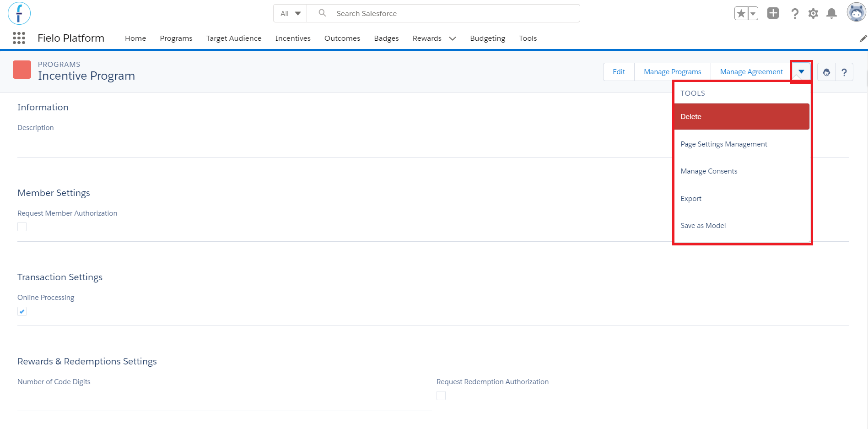The width and height of the screenshot is (868, 429).
Task: Open page help question button
Action: (844, 72)
